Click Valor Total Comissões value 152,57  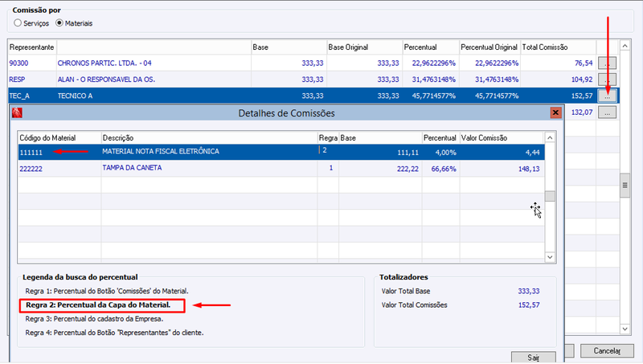[x=529, y=305]
